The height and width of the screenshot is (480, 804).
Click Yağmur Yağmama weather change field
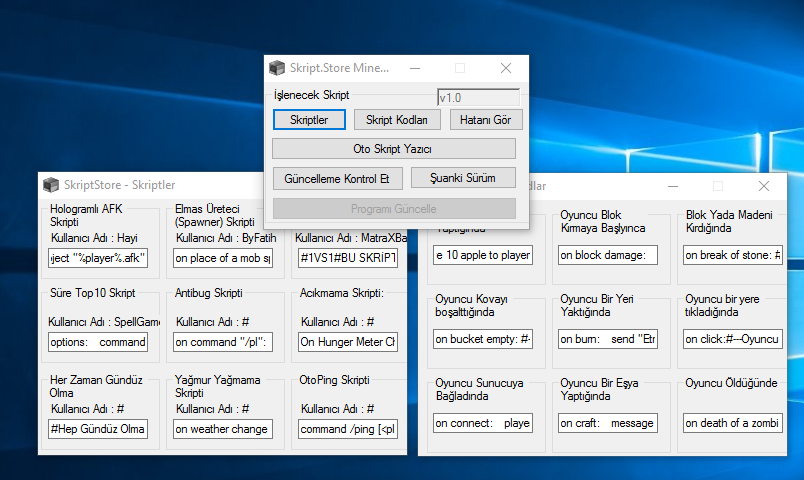tap(223, 429)
